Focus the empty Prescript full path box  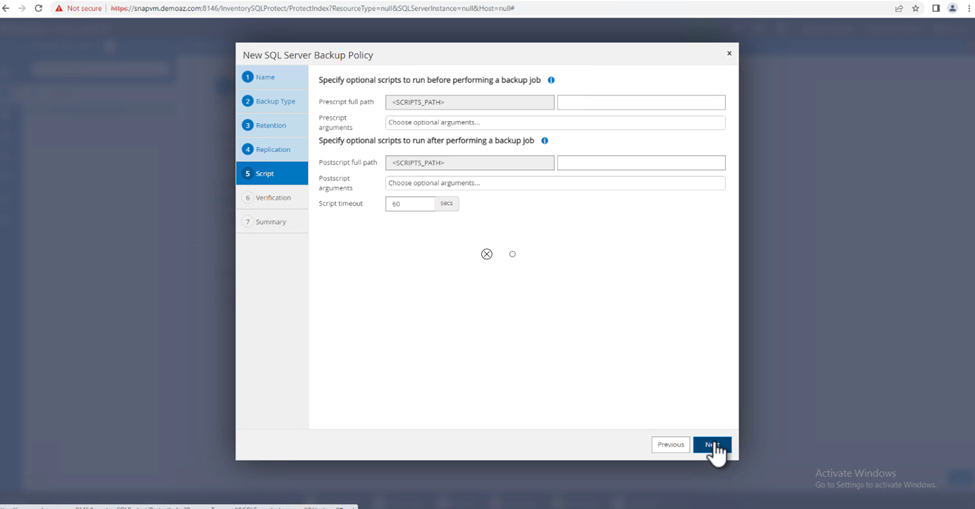click(641, 103)
